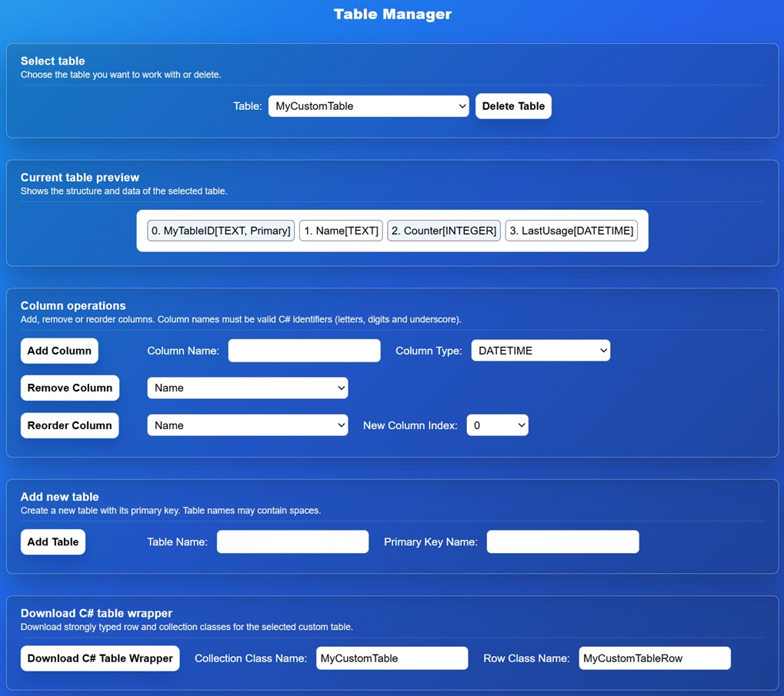Click the Add new table heading
This screenshot has height=696, width=784.
tap(59, 497)
